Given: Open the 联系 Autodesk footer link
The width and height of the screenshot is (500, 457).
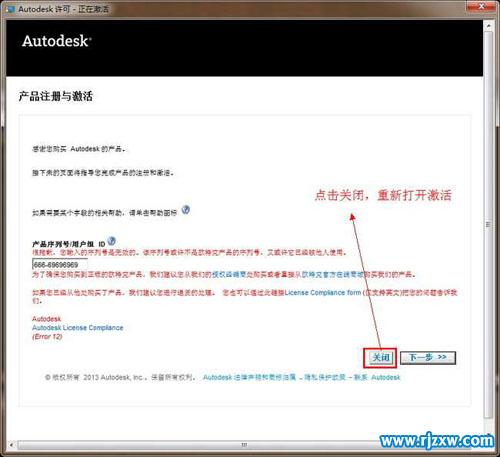Looking at the screenshot, I should point(377,377).
